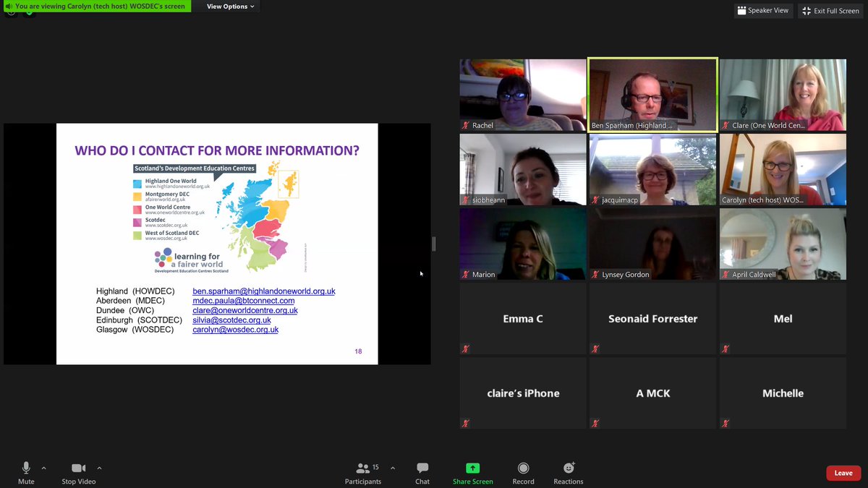Click muted mic icon on Mel tile
The image size is (868, 488).
tap(726, 348)
